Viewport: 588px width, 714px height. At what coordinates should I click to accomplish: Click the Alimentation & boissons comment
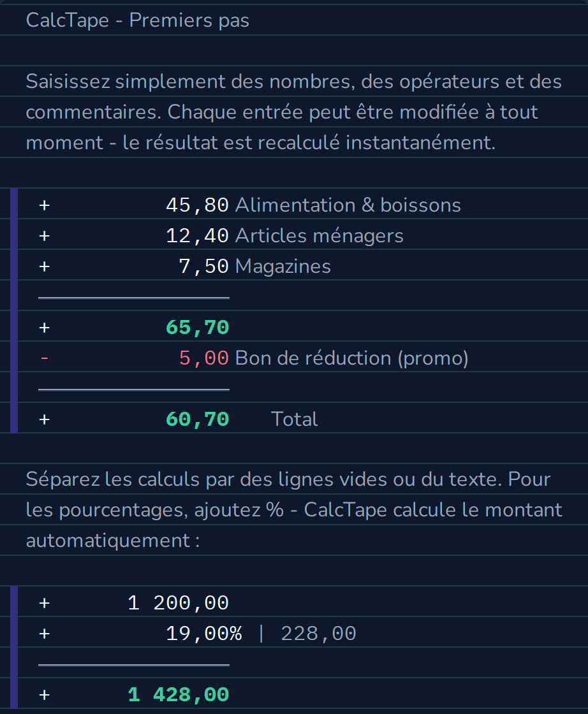pyautogui.click(x=348, y=205)
